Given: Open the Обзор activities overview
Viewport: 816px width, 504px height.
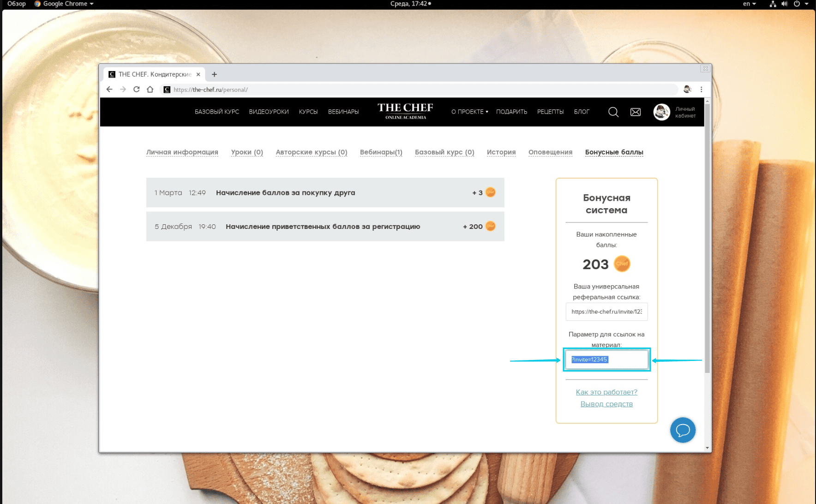Looking at the screenshot, I should (17, 4).
